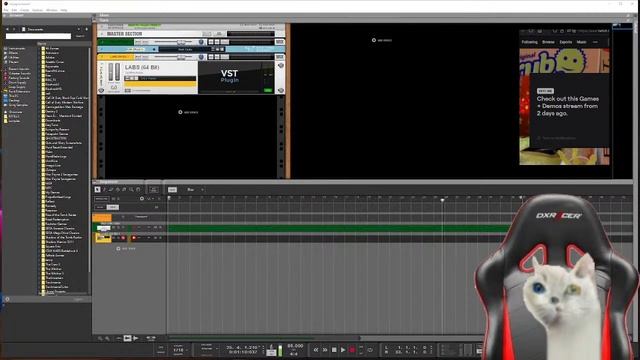Collapse the yellow LABS mix channel device
Viewport: 640px width, 360px height.
point(101,57)
